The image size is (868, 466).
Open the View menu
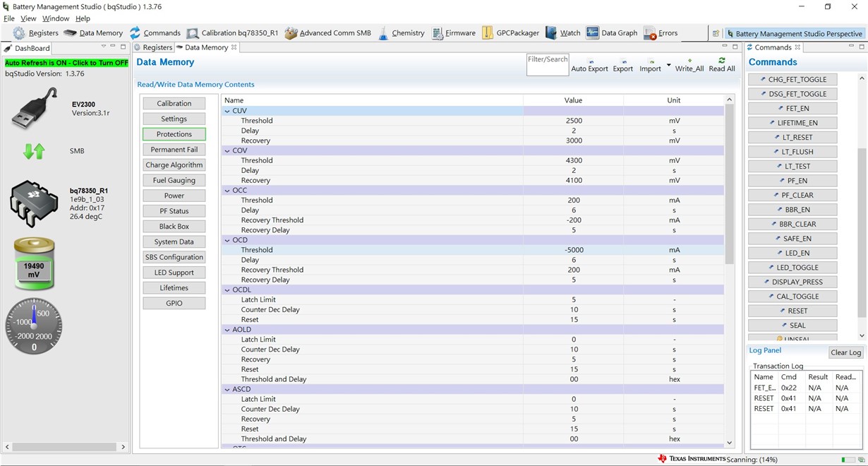tap(28, 18)
